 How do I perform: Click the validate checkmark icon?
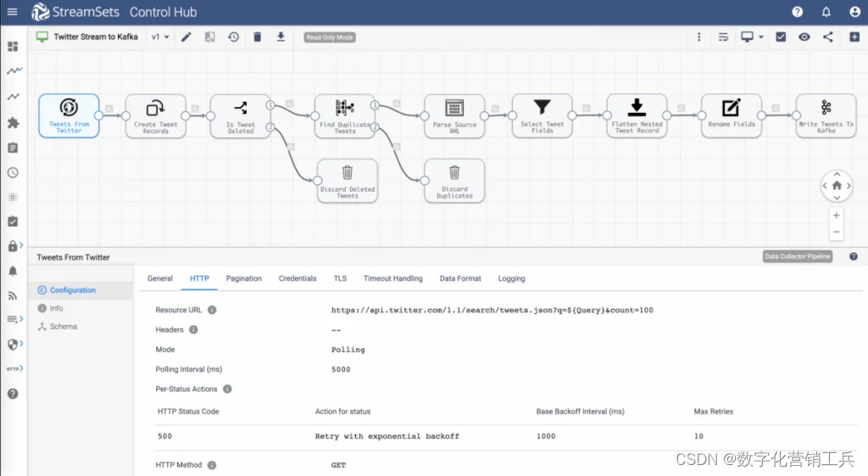pyautogui.click(x=781, y=37)
